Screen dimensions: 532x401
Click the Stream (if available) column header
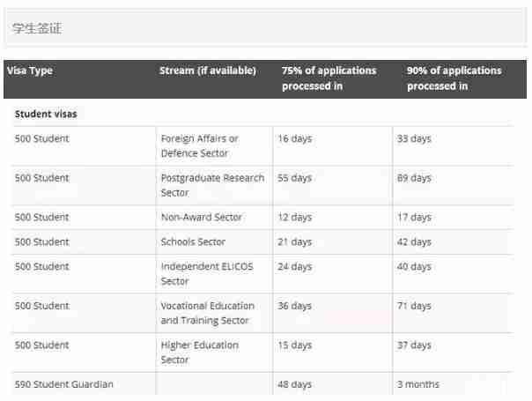208,71
